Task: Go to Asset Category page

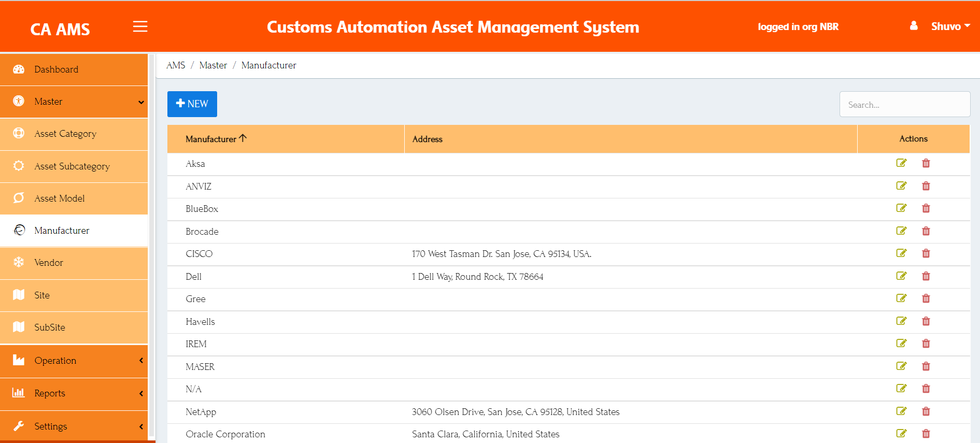Action: pos(74,134)
